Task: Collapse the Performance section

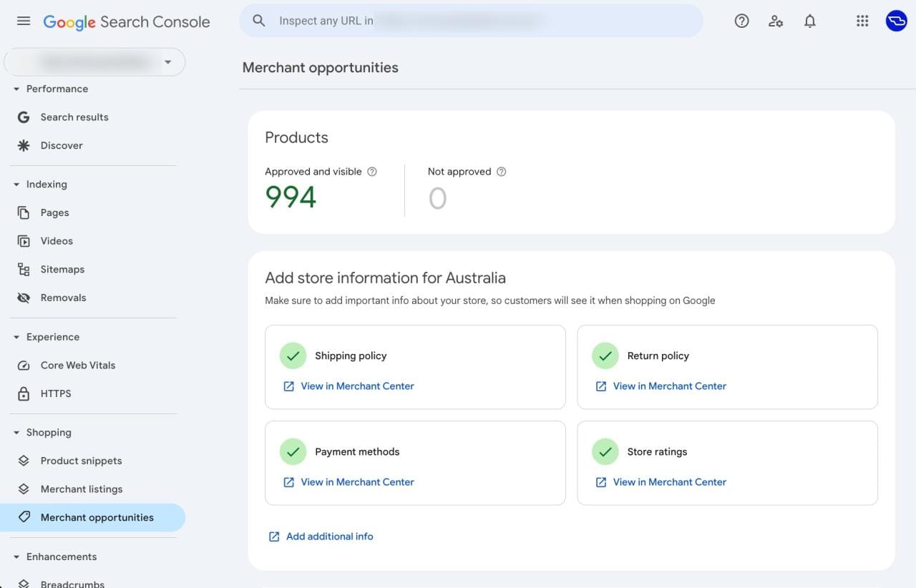Action: pos(16,89)
